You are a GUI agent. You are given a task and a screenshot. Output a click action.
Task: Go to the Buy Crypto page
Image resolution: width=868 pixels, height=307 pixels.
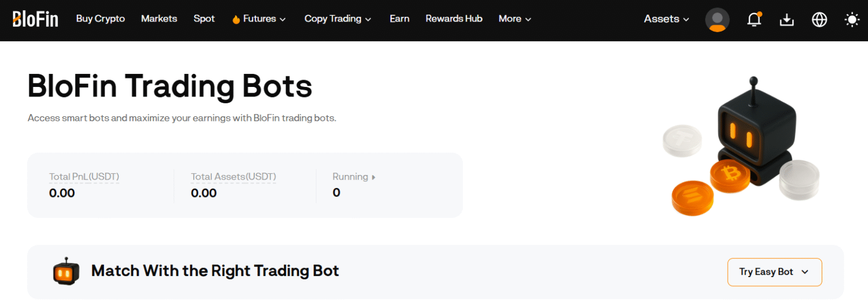[101, 19]
